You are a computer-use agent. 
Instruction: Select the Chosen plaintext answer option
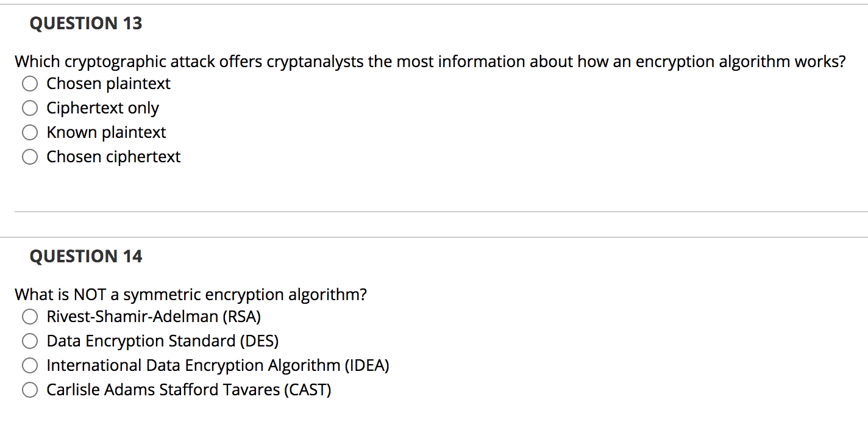[30, 84]
